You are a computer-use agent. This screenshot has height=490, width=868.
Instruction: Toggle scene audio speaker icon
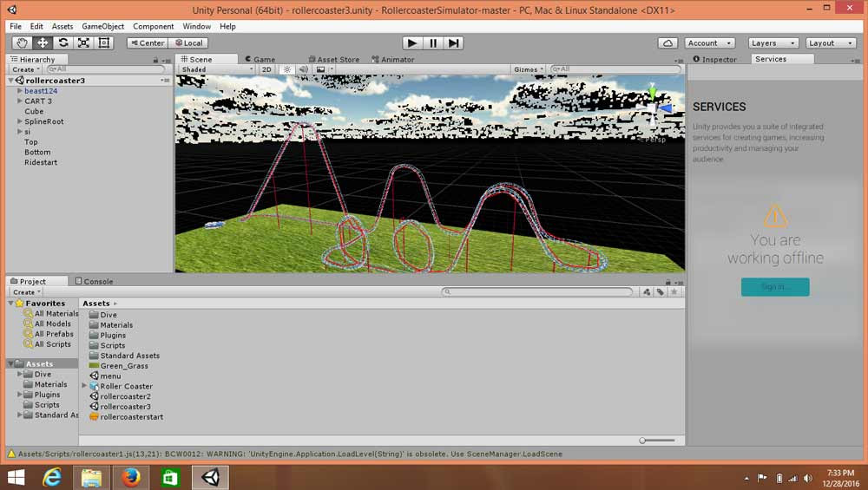click(x=303, y=69)
